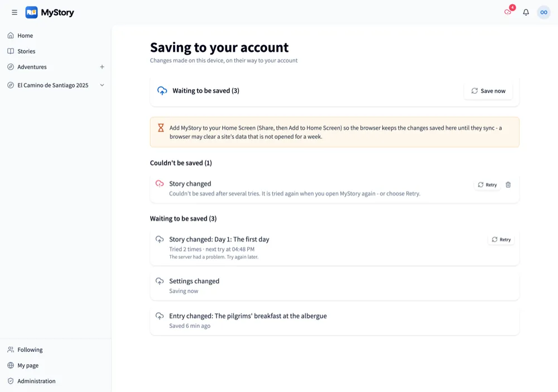This screenshot has width=558, height=392.
Task: Click the Save now button
Action: (x=488, y=91)
